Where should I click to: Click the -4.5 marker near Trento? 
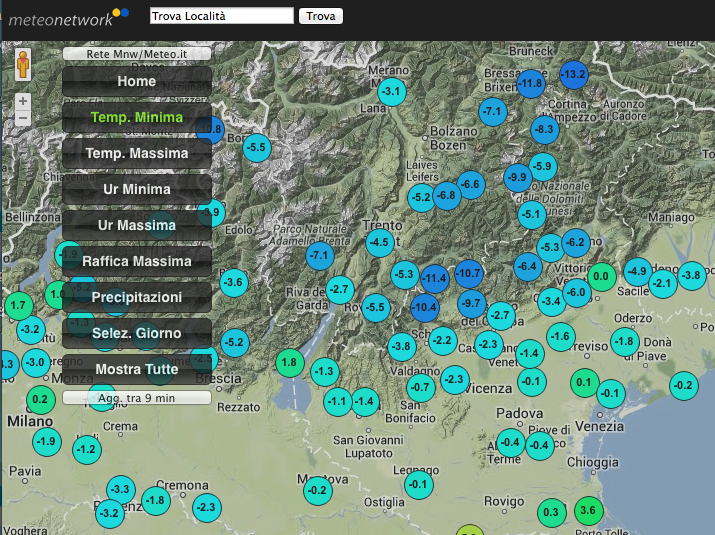click(380, 242)
